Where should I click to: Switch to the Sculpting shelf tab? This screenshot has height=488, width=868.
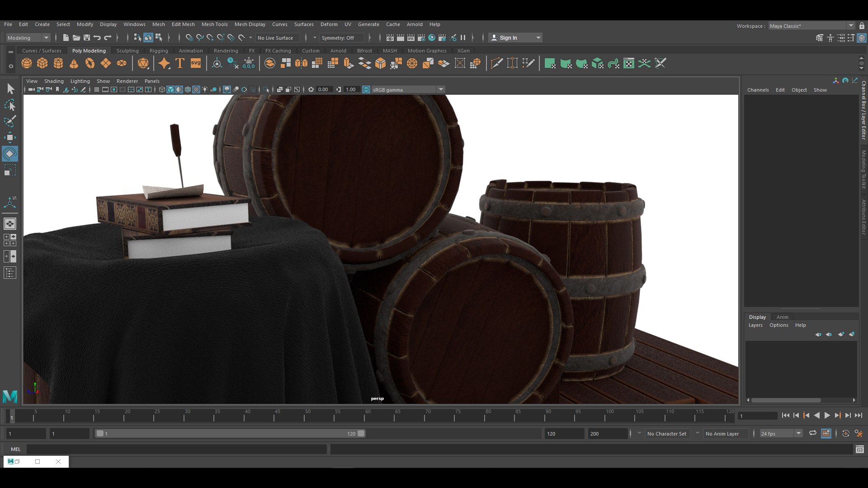pos(127,51)
